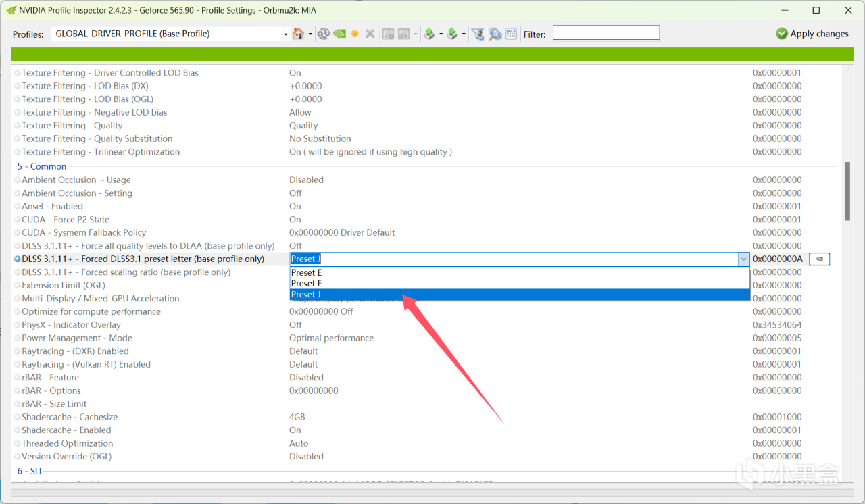Click the 'Optimal performance' value
This screenshot has width=865, height=504.
(x=331, y=338)
